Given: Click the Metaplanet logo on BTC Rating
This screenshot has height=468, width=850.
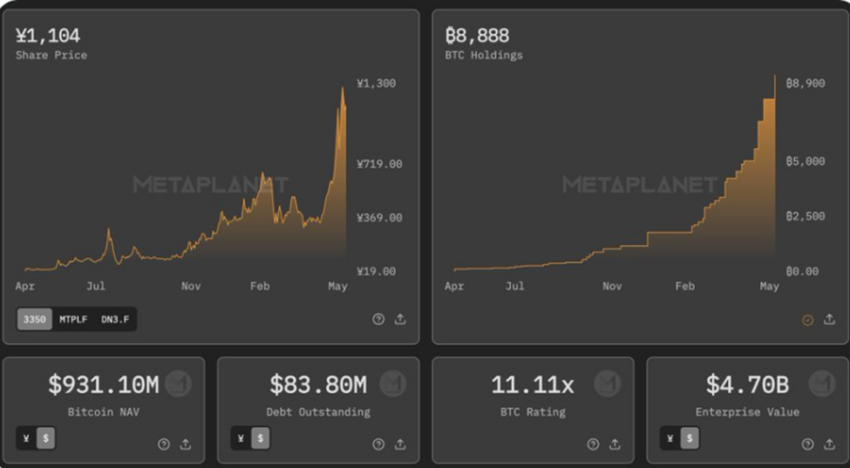Looking at the screenshot, I should (606, 383).
